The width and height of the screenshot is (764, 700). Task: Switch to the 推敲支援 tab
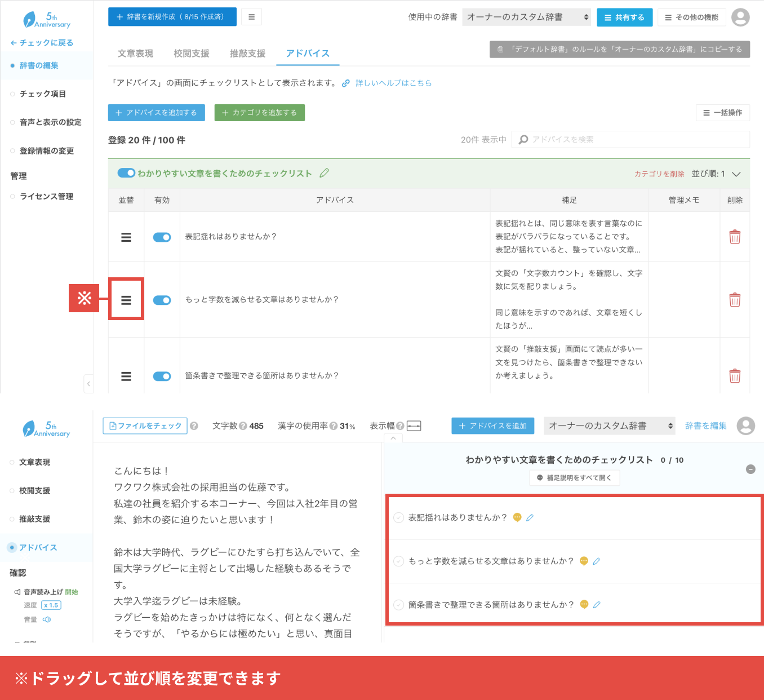(x=247, y=53)
